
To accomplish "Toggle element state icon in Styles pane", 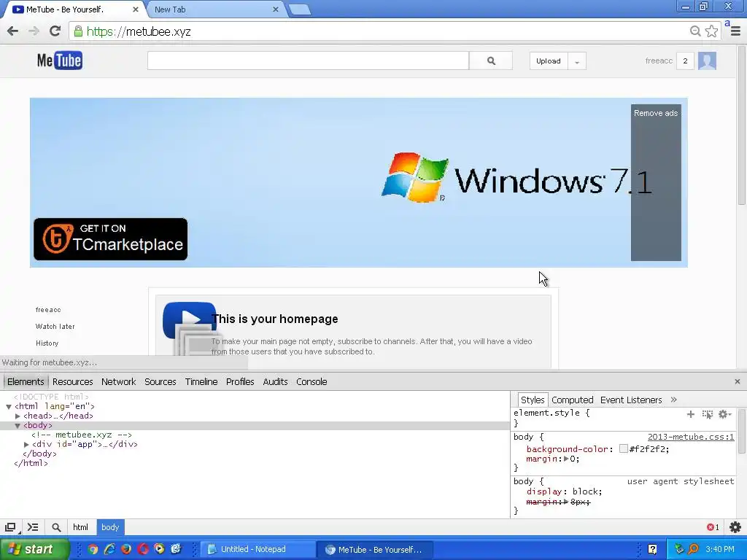I will (x=708, y=414).
